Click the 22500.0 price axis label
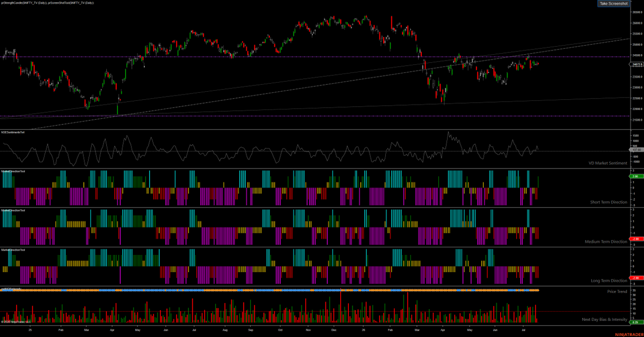644x337 pixels. (638, 98)
